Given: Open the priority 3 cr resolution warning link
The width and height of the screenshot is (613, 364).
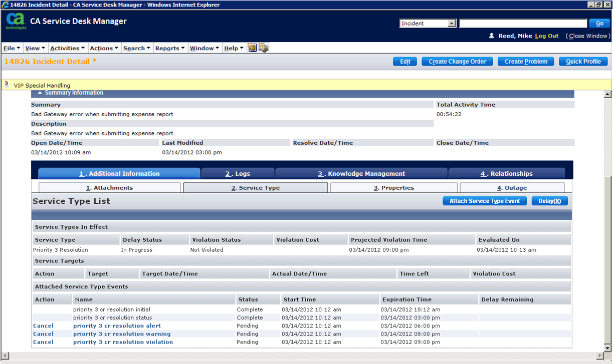Looking at the screenshot, I should tap(122, 334).
